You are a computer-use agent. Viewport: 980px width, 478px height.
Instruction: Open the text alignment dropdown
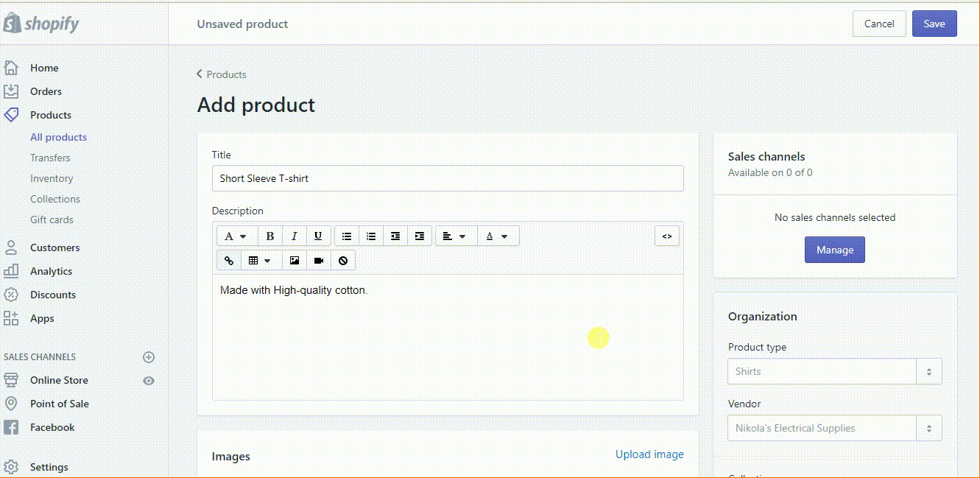[x=456, y=236]
